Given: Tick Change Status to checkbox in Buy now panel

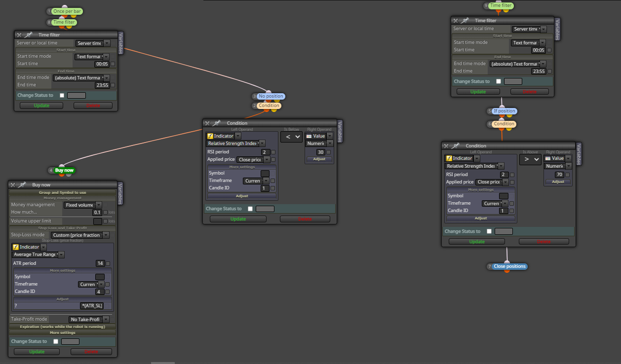Looking at the screenshot, I should 56,341.
